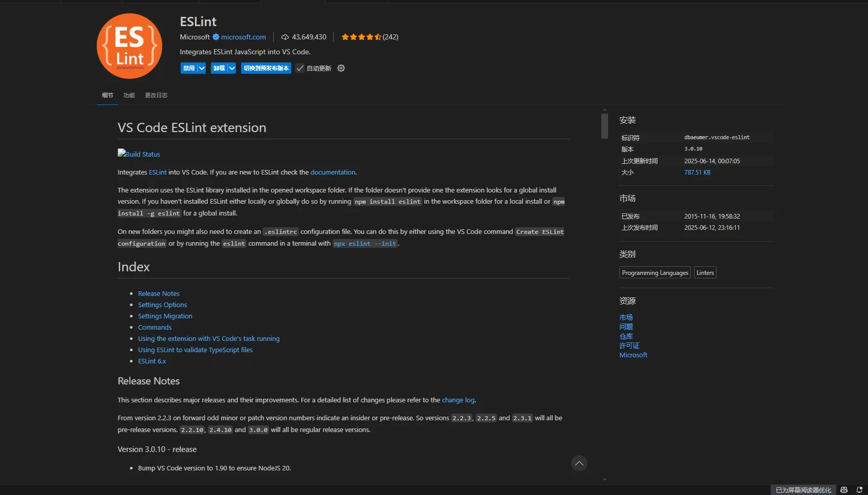Click the scroll-to-top arrow button
The width and height of the screenshot is (868, 495).
point(579,463)
